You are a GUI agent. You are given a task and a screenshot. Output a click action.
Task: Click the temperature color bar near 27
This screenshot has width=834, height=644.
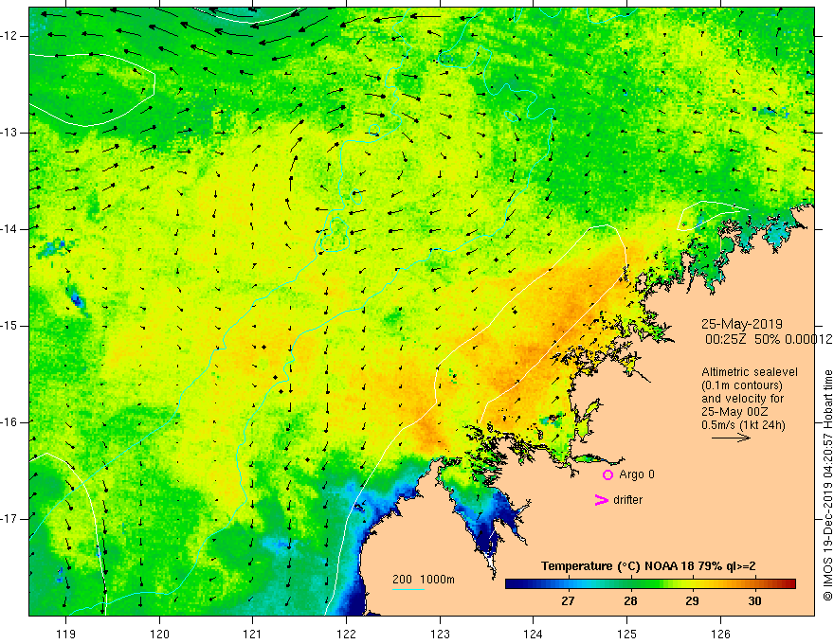pyautogui.click(x=568, y=584)
